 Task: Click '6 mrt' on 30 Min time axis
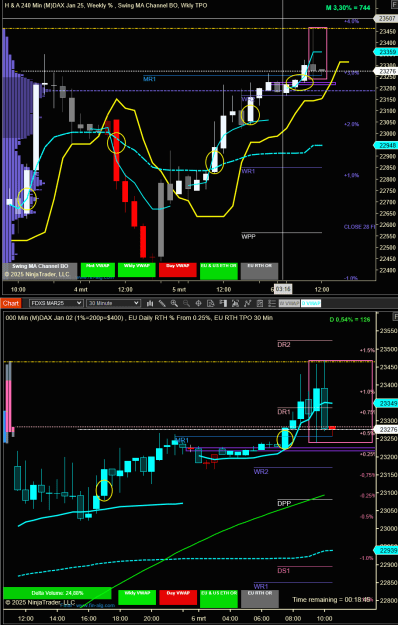click(198, 618)
